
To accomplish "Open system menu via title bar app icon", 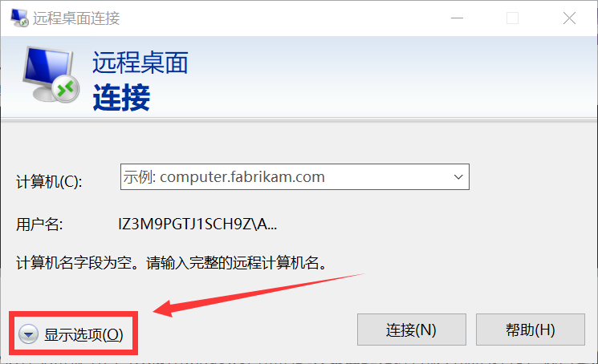I will 19,18.
